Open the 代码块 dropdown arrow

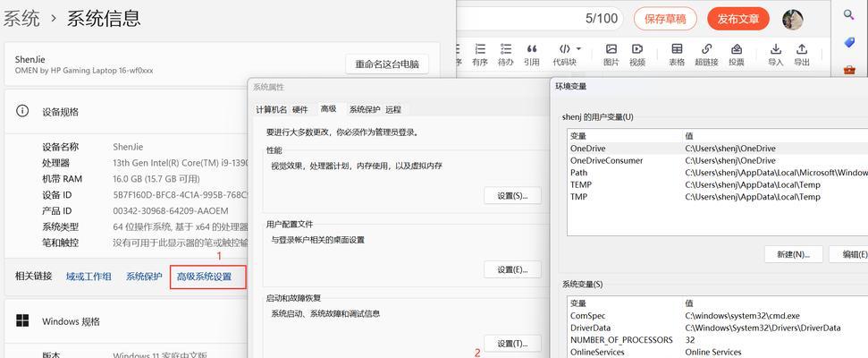tap(578, 48)
